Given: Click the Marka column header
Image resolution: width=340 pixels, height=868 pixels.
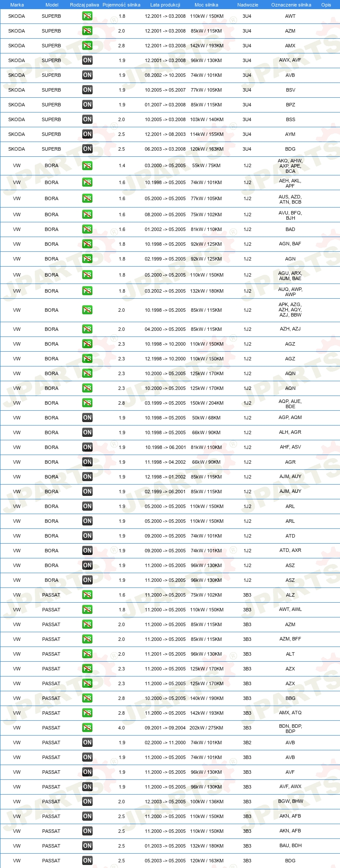Looking at the screenshot, I should pyautogui.click(x=17, y=5).
